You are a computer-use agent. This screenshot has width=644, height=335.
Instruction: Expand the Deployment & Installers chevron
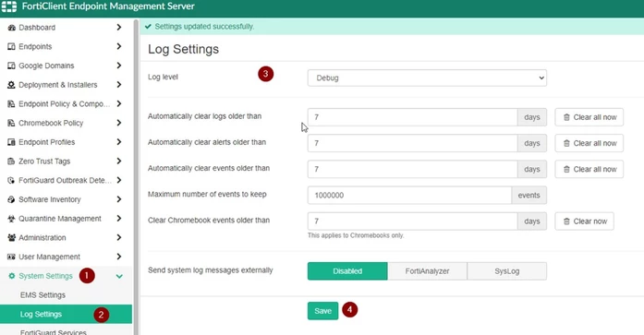click(118, 85)
